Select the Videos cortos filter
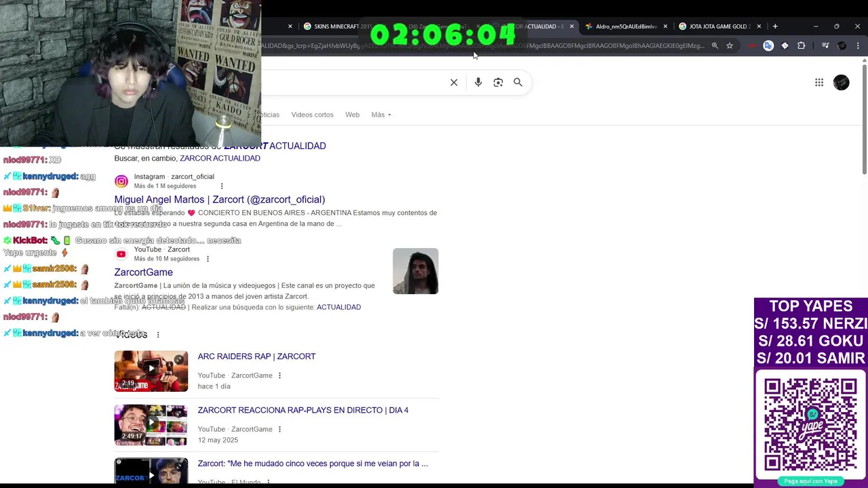The width and height of the screenshot is (868, 488). click(x=312, y=115)
